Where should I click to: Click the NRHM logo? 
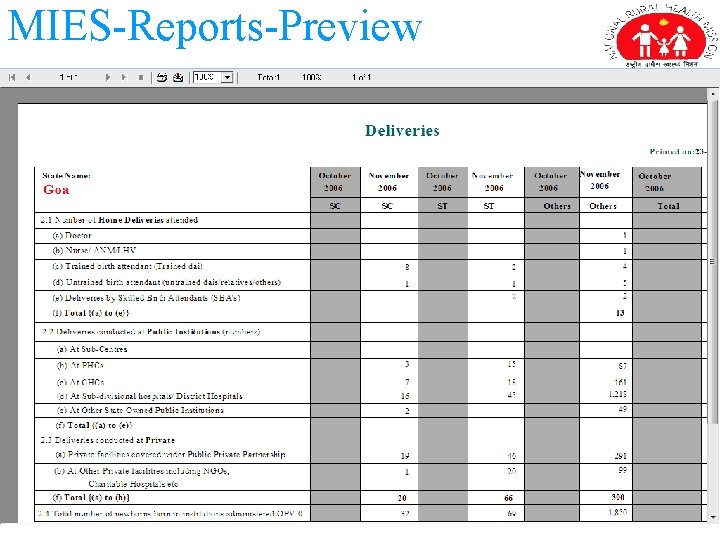pyautogui.click(x=661, y=36)
